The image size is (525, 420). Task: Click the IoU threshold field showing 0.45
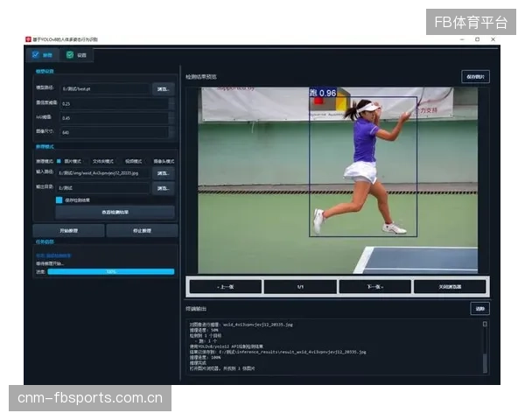pos(114,118)
